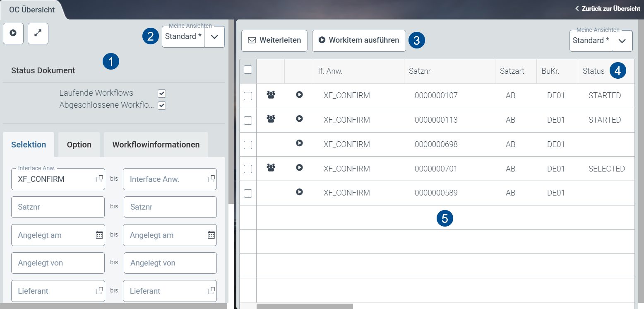The width and height of the screenshot is (644, 309).
Task: Open value help for Interface Anw. XF_CONFIRM field
Action: tap(99, 179)
